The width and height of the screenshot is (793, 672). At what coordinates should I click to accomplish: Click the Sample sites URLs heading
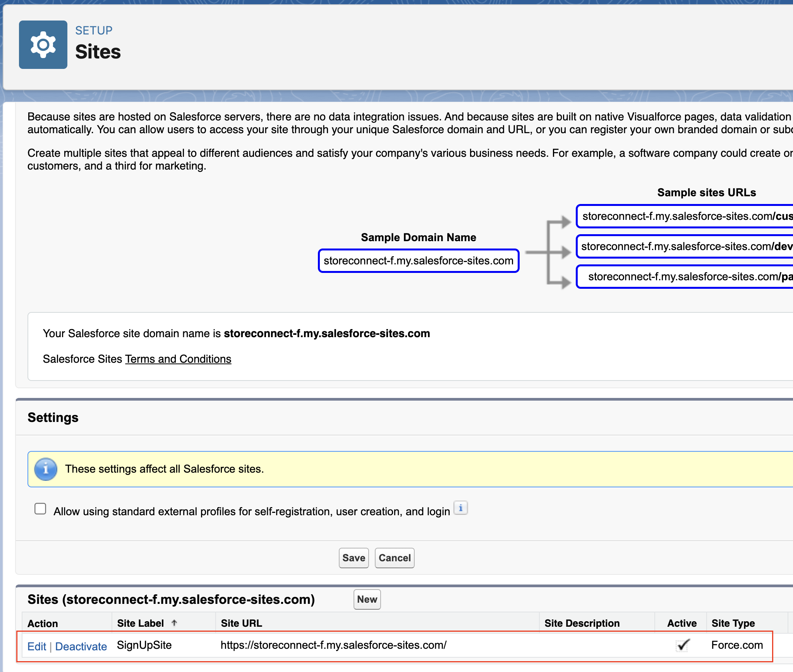[706, 192]
